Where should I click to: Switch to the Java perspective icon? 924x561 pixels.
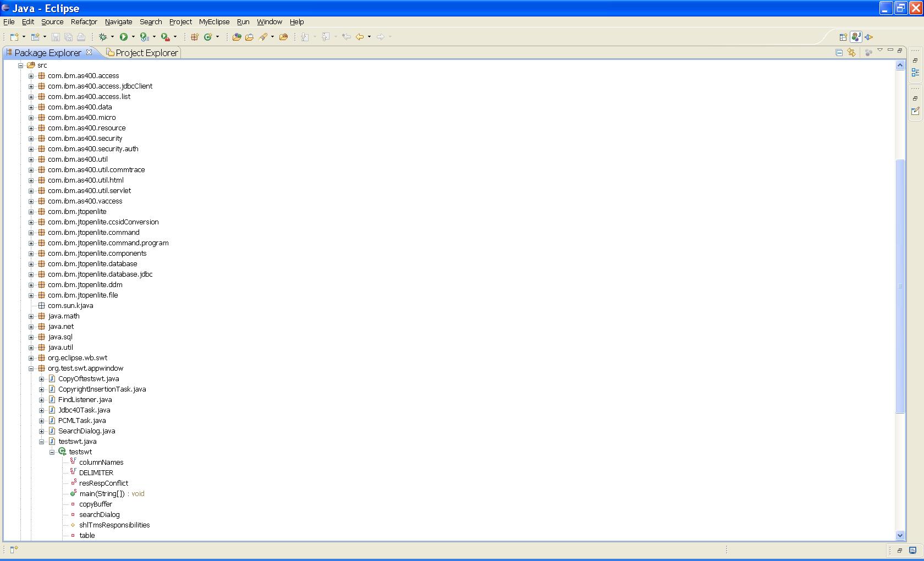856,37
